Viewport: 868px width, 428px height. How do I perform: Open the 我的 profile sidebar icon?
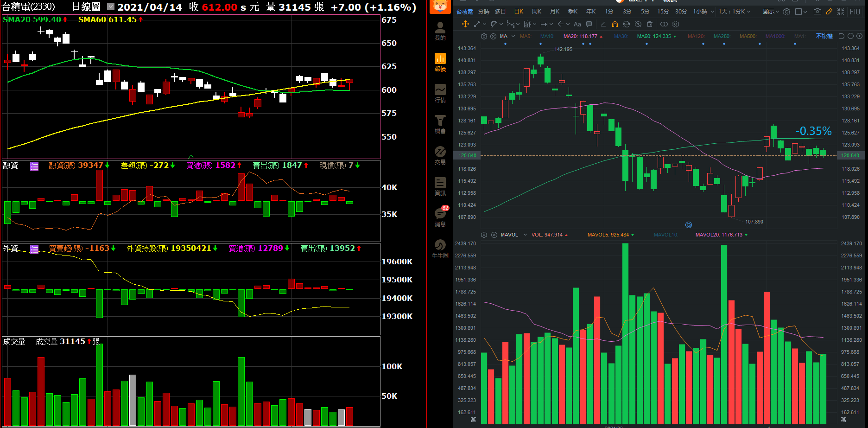[x=440, y=31]
